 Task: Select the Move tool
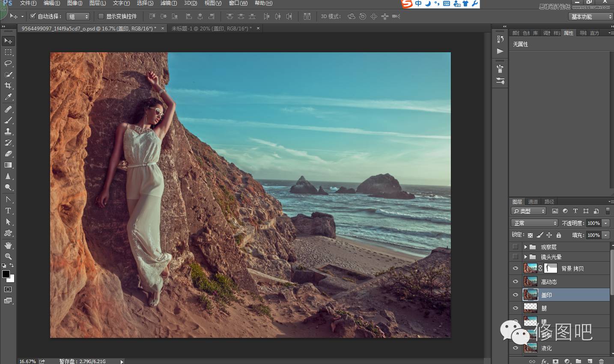[8, 41]
